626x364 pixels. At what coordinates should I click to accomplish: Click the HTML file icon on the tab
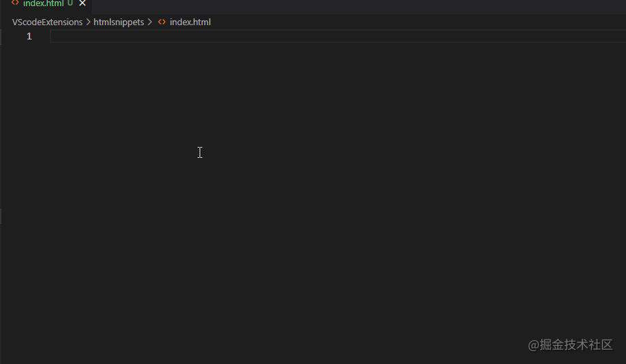[x=15, y=3]
